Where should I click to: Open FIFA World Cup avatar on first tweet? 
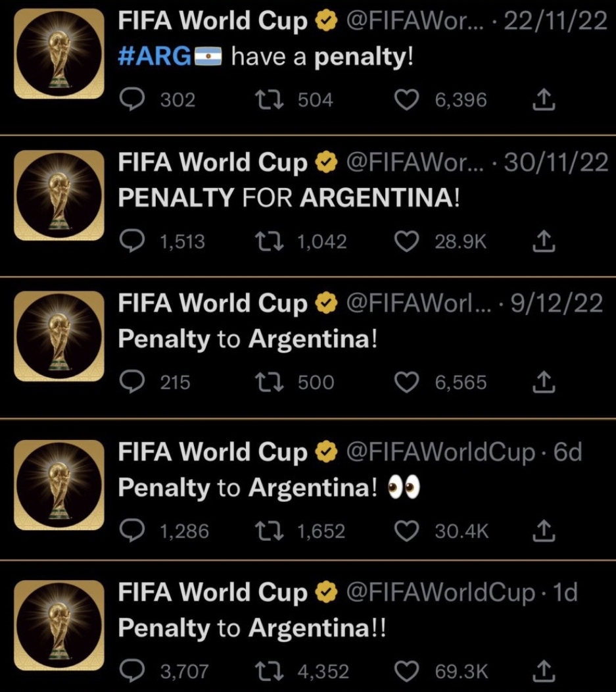pyautogui.click(x=59, y=53)
